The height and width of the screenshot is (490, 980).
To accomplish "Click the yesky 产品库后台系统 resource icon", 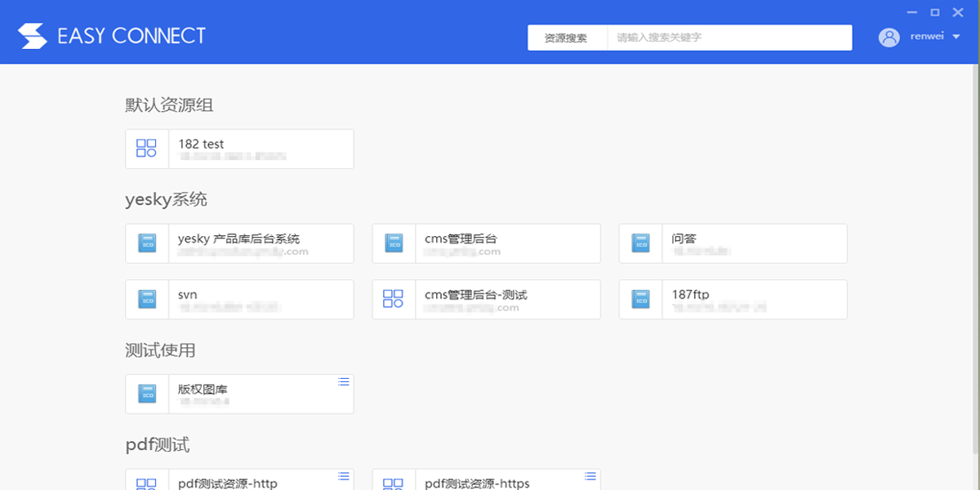I will pos(147,243).
